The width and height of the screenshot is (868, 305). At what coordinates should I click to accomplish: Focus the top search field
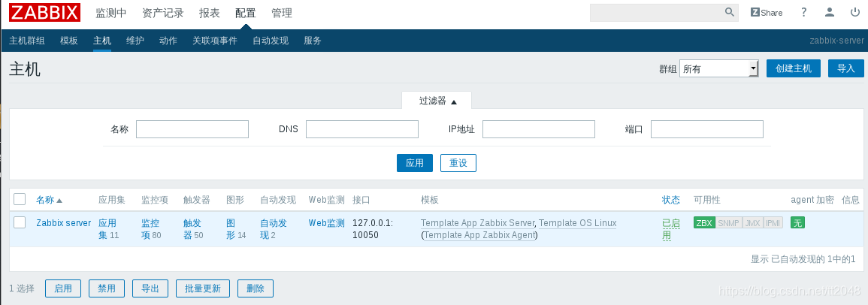[657, 12]
